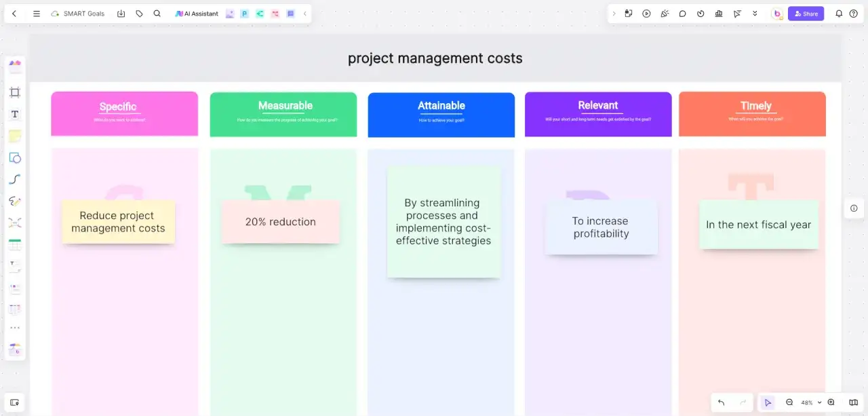Image resolution: width=868 pixels, height=416 pixels.
Task: Select the Kanban board tool
Action: pyautogui.click(x=15, y=309)
